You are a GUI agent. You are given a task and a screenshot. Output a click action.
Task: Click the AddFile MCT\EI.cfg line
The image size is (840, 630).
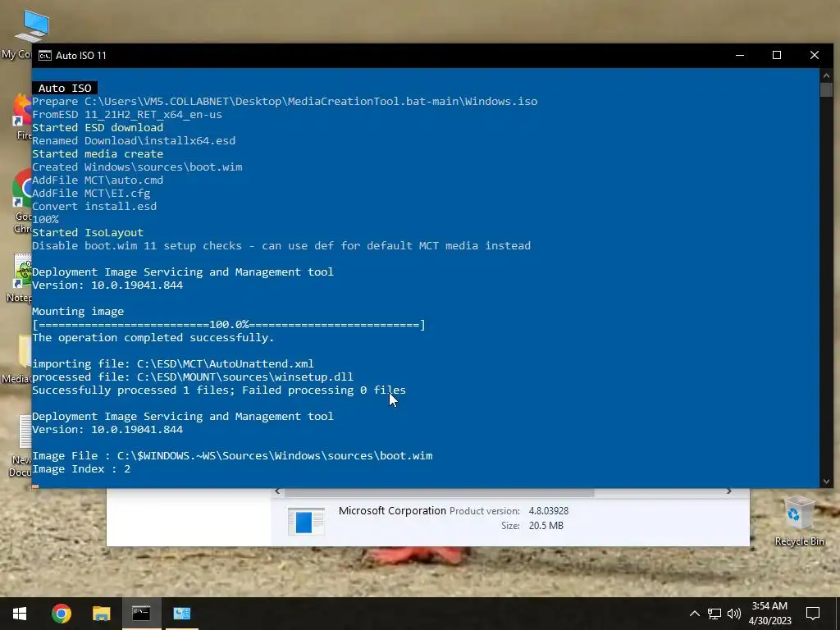pos(91,193)
